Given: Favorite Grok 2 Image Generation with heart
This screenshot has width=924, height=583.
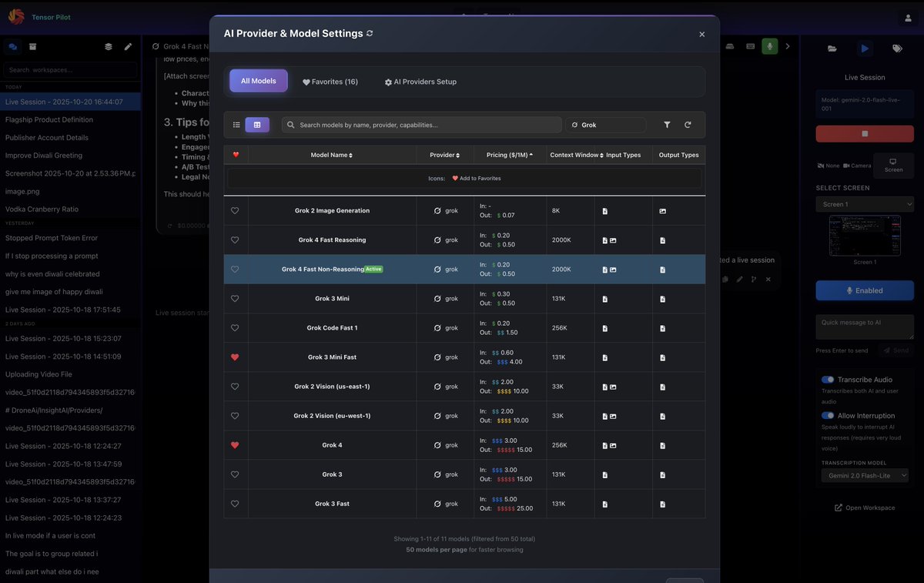Looking at the screenshot, I should (235, 211).
